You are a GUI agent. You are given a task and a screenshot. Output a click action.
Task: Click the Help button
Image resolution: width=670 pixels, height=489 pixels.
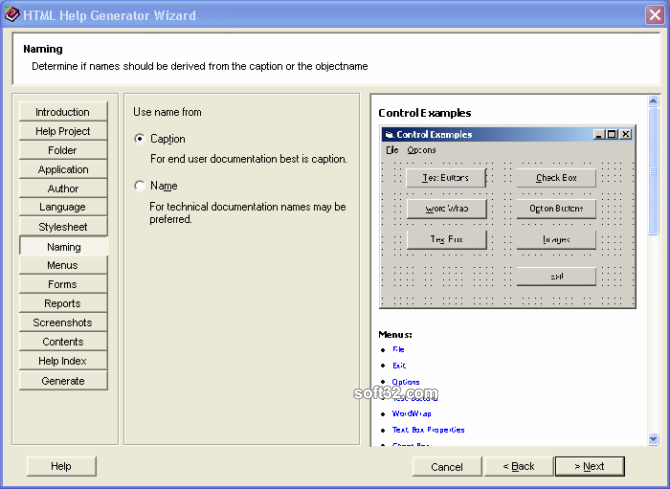[61, 466]
